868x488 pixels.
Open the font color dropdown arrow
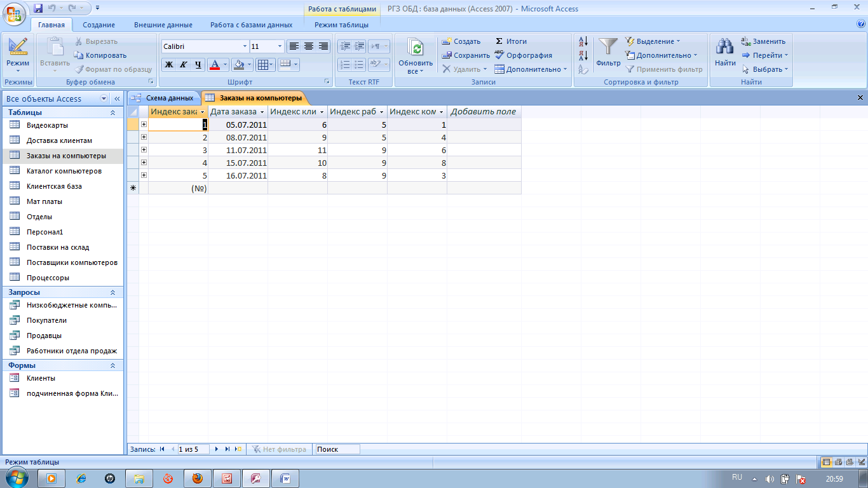(x=226, y=65)
